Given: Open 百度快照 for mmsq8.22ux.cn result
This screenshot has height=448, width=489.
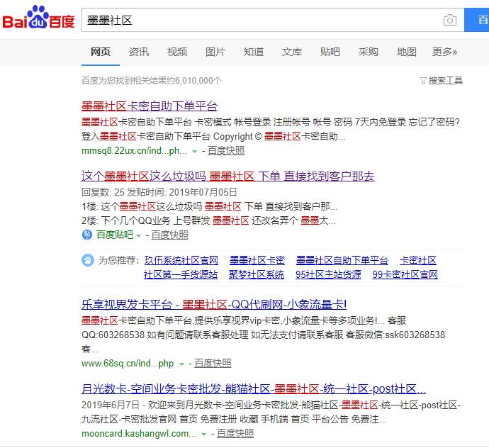Looking at the screenshot, I should pyautogui.click(x=226, y=151).
